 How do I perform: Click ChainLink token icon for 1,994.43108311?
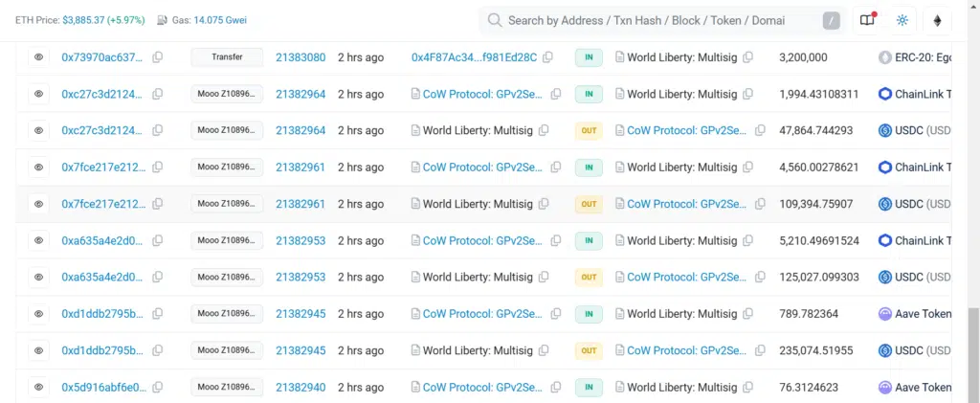pos(884,94)
